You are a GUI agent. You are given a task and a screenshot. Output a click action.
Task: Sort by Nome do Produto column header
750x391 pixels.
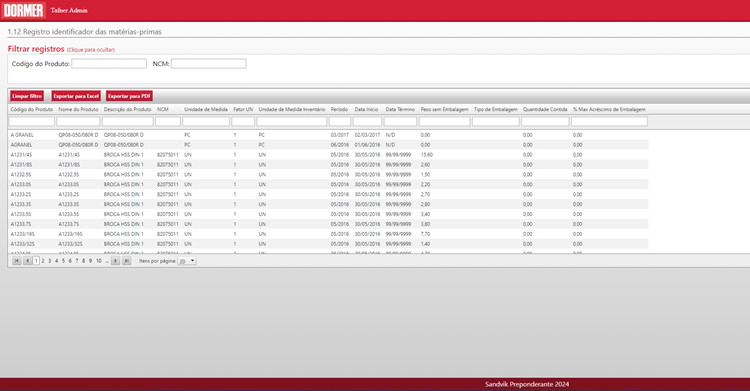coord(78,110)
